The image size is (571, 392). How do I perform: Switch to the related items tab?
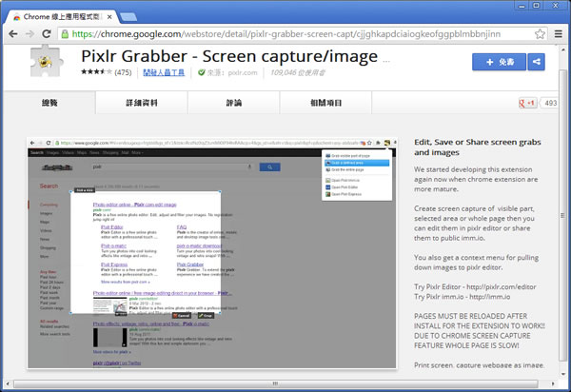pos(325,103)
